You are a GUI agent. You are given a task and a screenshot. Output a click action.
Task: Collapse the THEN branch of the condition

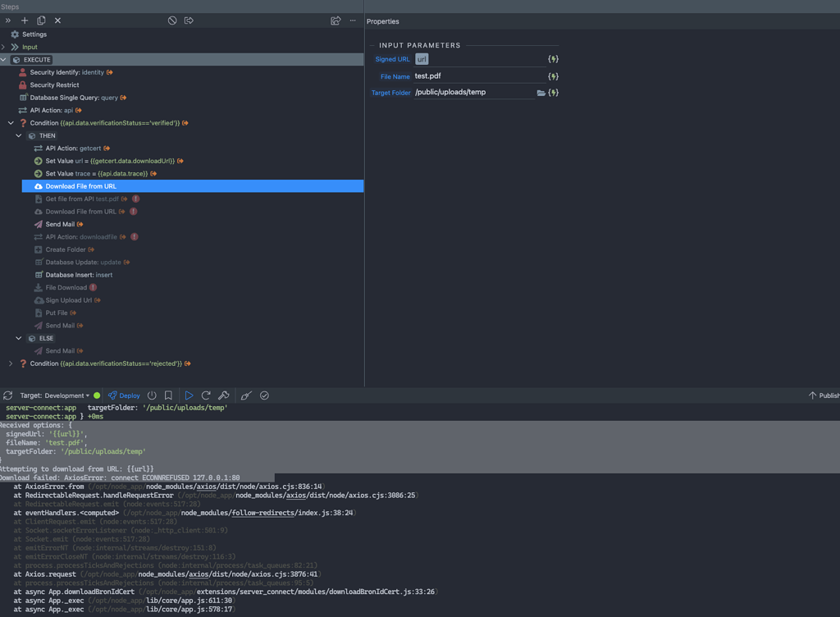(18, 135)
